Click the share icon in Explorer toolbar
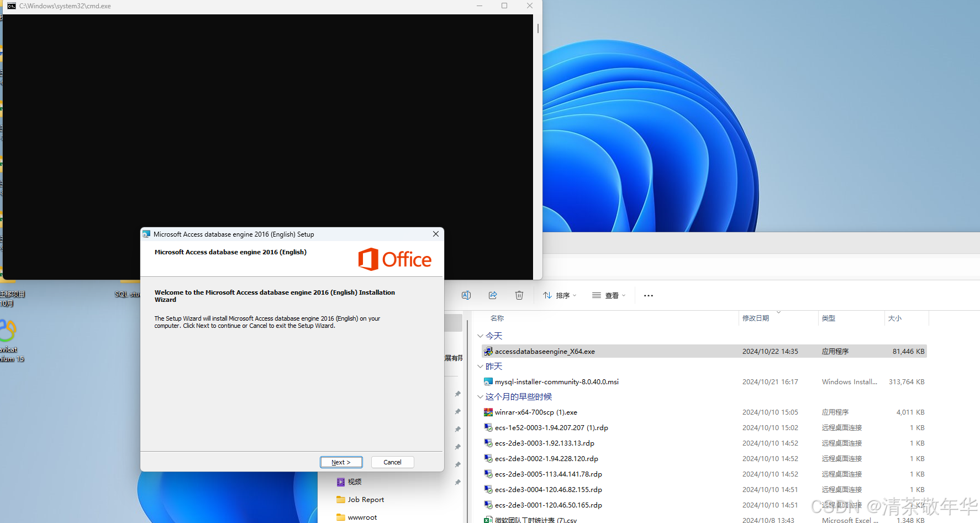Screen dimensions: 980x523 coord(493,295)
